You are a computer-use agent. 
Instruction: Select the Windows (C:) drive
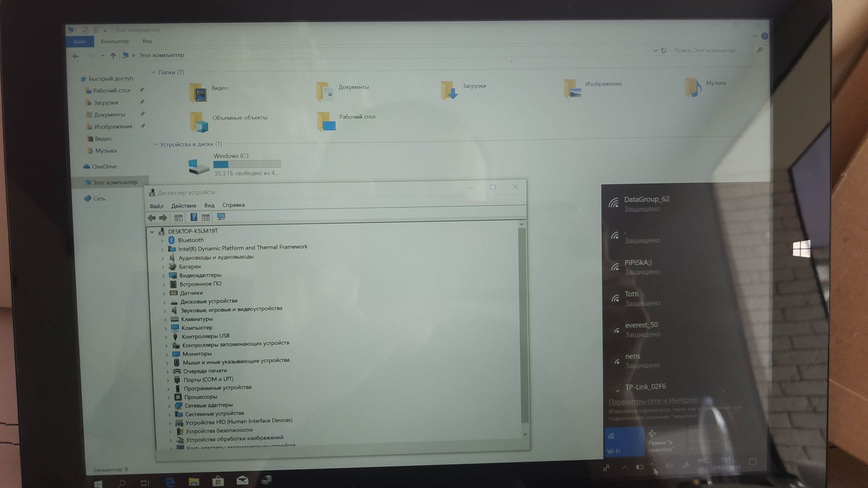pyautogui.click(x=234, y=164)
